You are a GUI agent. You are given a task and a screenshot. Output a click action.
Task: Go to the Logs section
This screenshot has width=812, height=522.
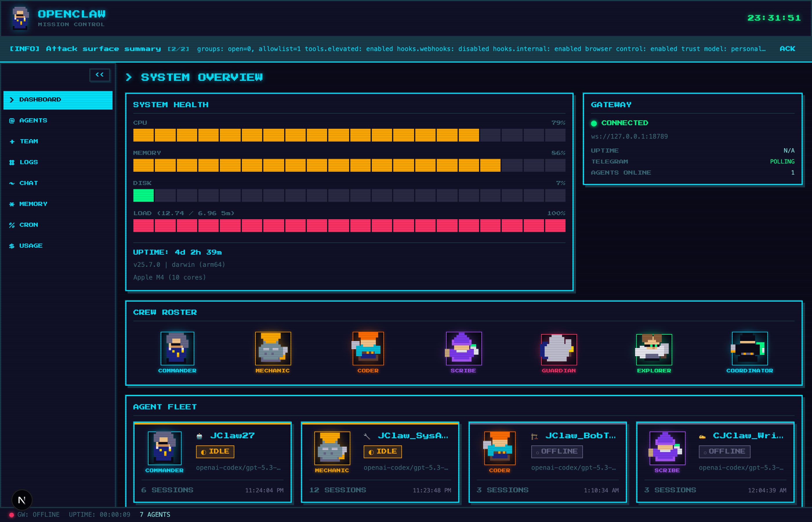[x=29, y=162]
